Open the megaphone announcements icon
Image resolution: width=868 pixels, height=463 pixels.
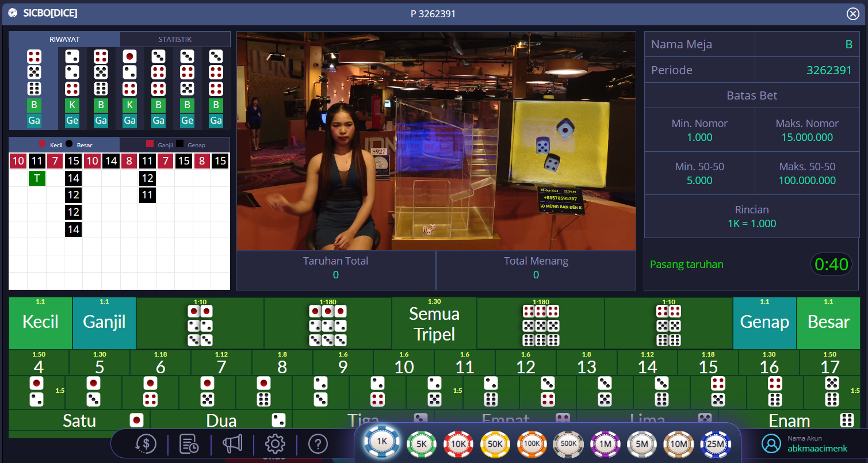tap(232, 444)
